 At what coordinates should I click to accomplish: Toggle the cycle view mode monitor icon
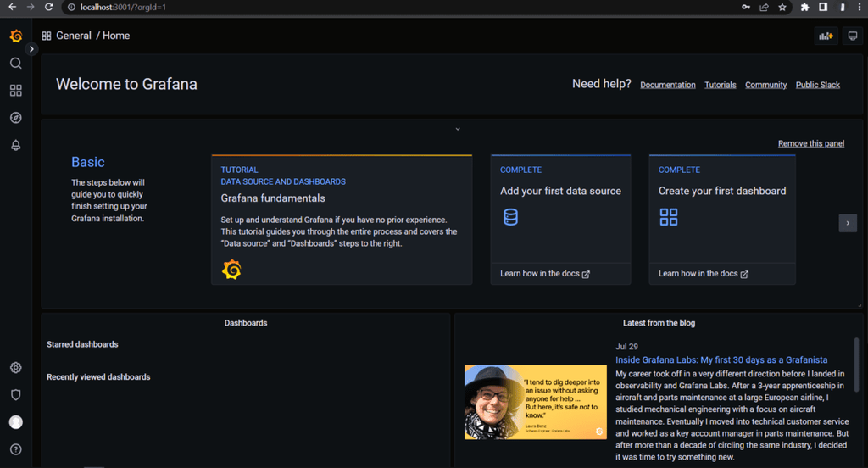(x=853, y=36)
